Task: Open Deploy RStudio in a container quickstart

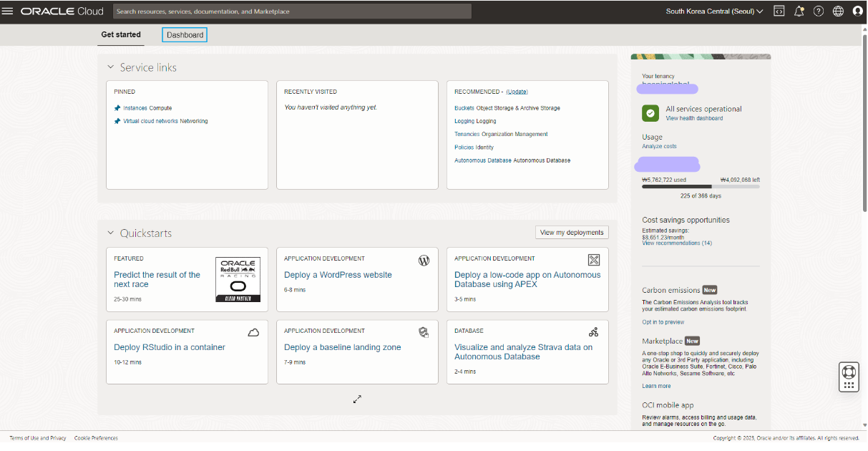Action: 170,347
